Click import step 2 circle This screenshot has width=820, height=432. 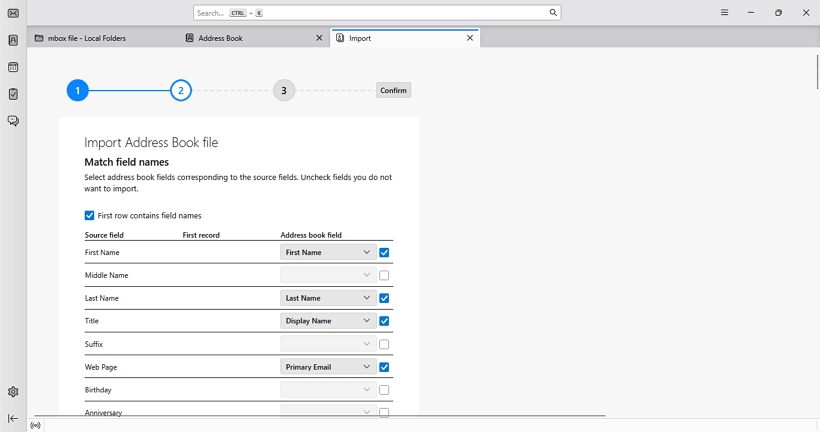(x=180, y=90)
